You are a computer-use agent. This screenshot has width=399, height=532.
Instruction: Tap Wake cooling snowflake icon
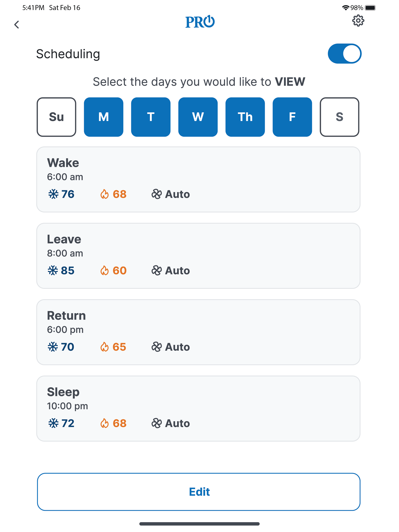coord(53,194)
